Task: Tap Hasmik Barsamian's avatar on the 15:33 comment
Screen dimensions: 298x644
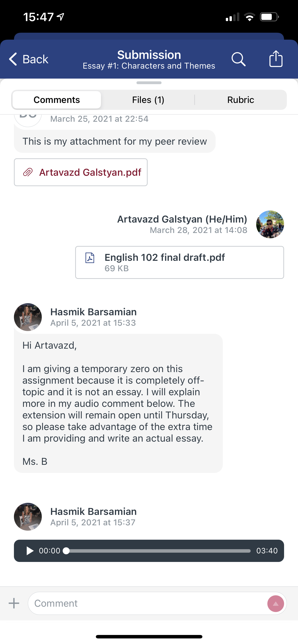Action: pyautogui.click(x=28, y=317)
